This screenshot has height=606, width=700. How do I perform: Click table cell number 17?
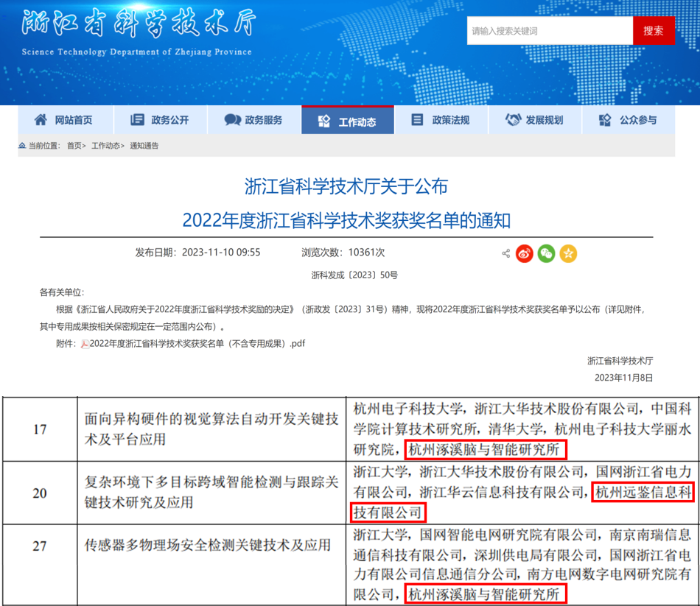tap(40, 430)
